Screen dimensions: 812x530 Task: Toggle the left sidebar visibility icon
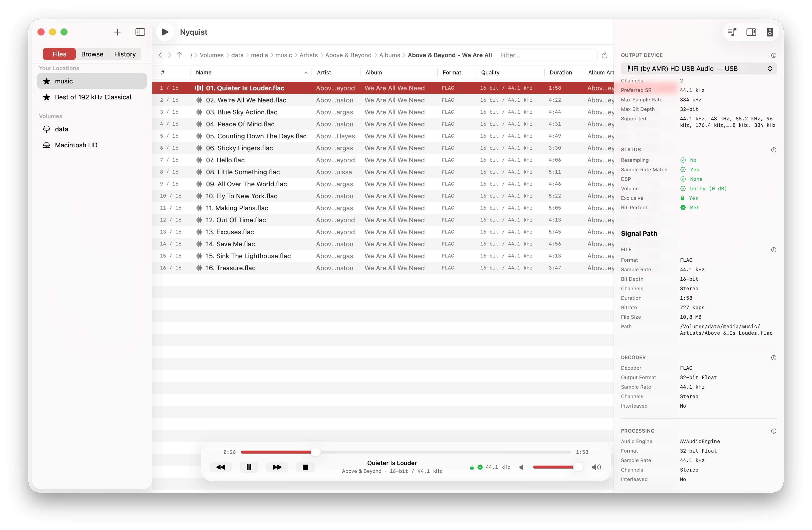click(x=140, y=32)
